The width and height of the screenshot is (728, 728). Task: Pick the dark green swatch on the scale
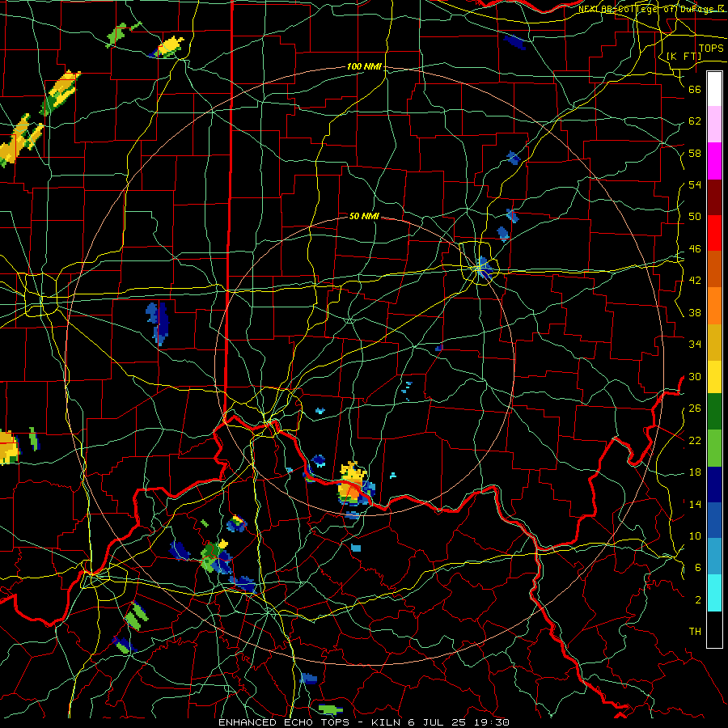tap(714, 412)
